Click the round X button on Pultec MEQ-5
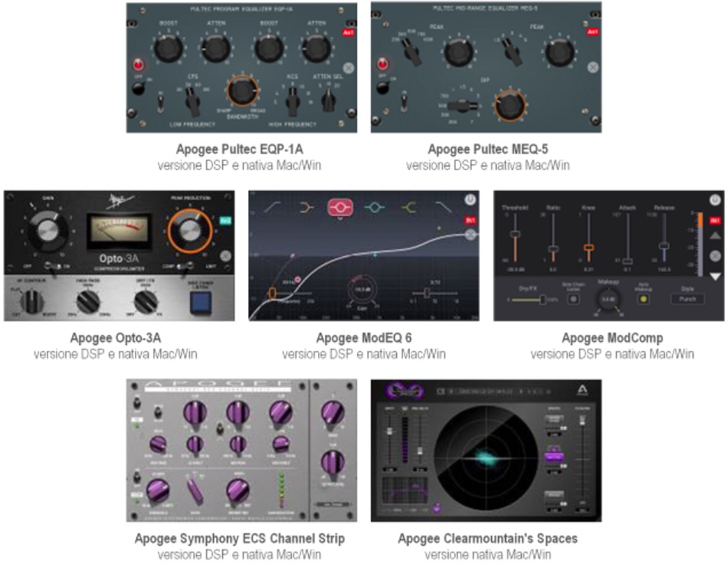Screen dimensions: 728x575 point(593,67)
